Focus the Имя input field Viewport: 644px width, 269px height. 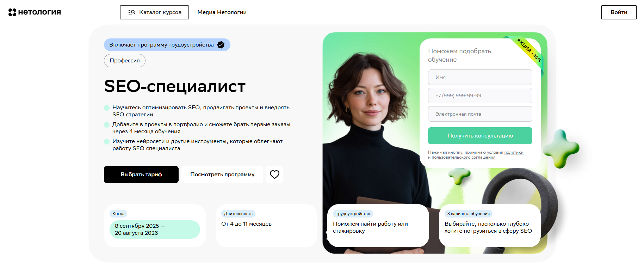(x=480, y=77)
